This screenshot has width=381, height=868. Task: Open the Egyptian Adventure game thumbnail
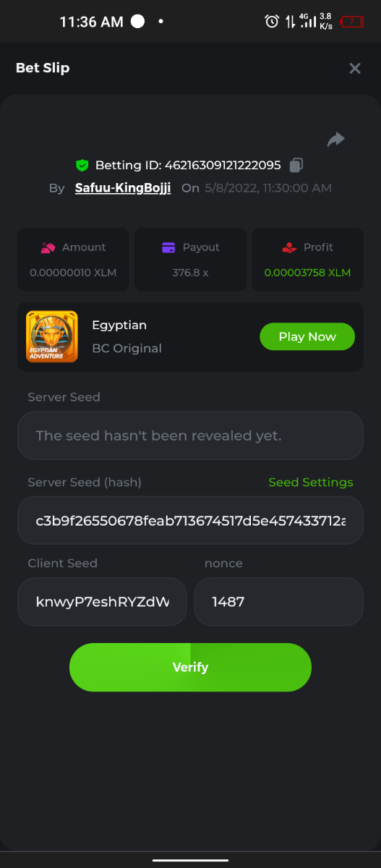point(52,337)
